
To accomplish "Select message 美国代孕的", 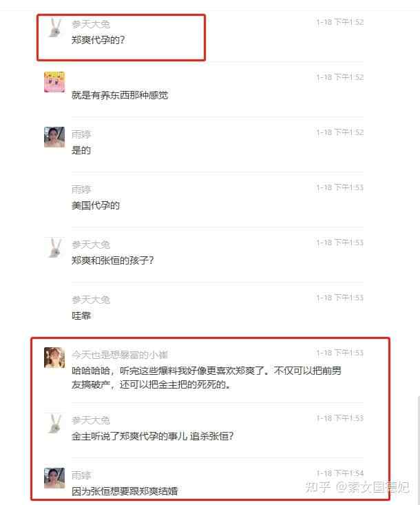I will coord(96,205).
